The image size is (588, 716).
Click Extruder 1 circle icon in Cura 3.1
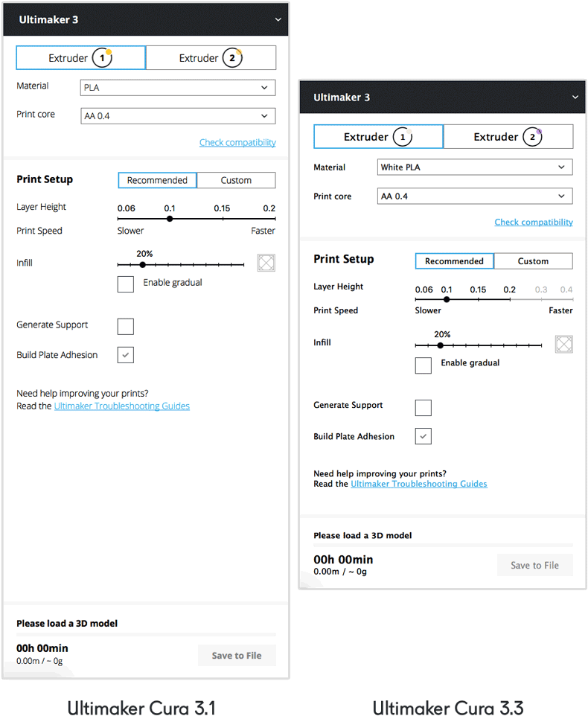tap(102, 58)
